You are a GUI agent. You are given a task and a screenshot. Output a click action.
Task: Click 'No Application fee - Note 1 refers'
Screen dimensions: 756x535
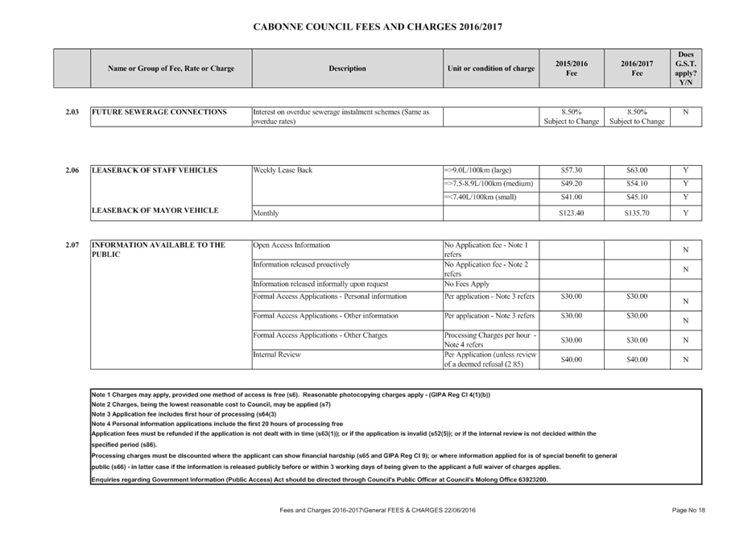coord(486,250)
